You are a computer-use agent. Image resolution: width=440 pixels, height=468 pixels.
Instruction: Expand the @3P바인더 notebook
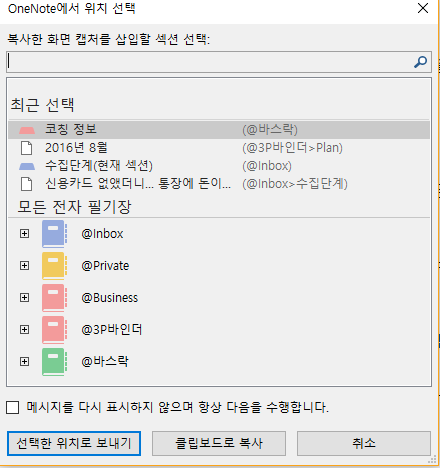tap(24, 330)
